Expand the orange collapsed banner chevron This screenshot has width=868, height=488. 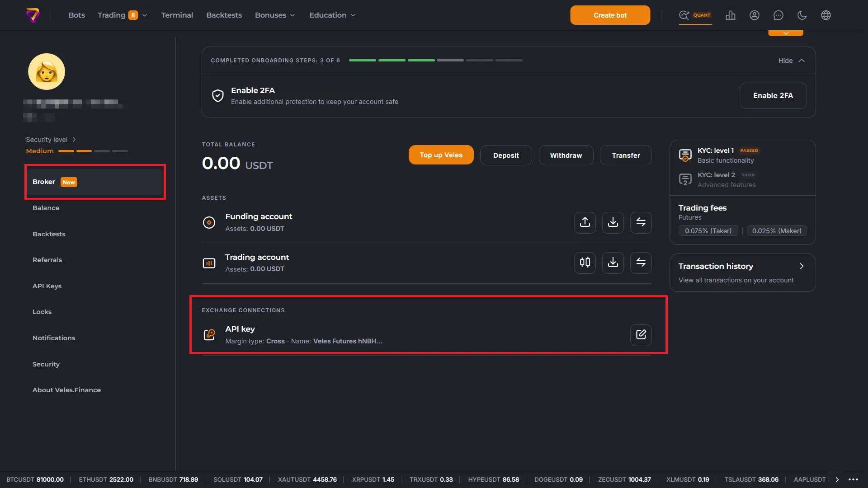coord(786,33)
